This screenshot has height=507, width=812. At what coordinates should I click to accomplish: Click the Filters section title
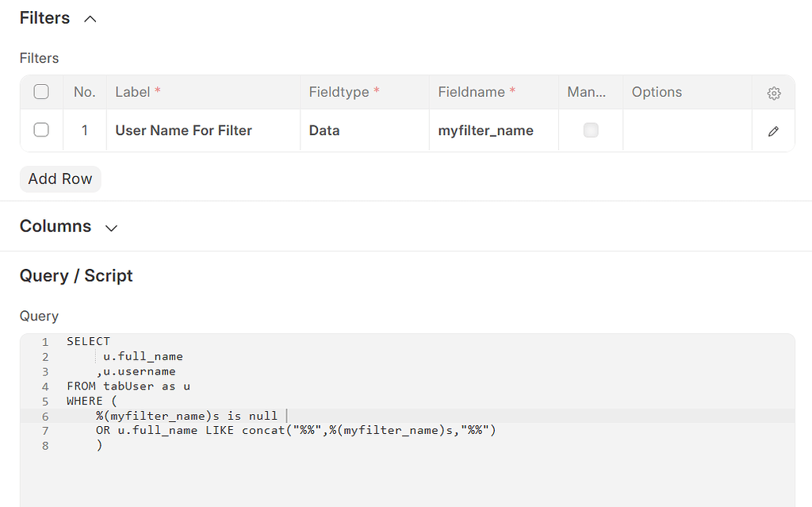click(x=44, y=17)
